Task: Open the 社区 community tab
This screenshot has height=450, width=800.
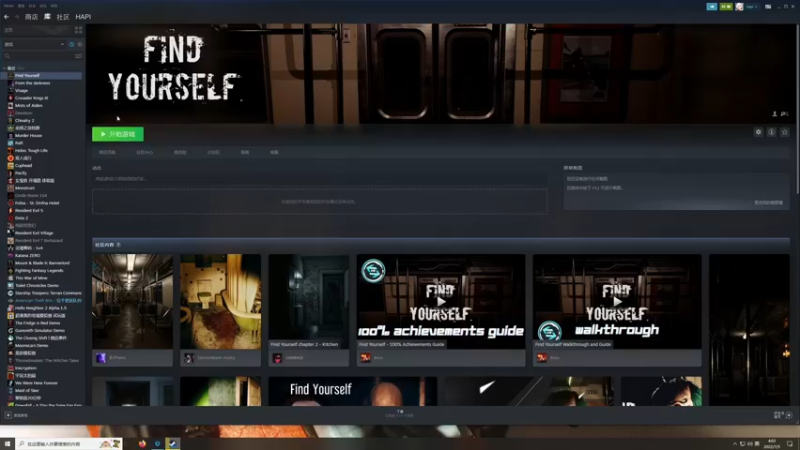Action: point(63,17)
